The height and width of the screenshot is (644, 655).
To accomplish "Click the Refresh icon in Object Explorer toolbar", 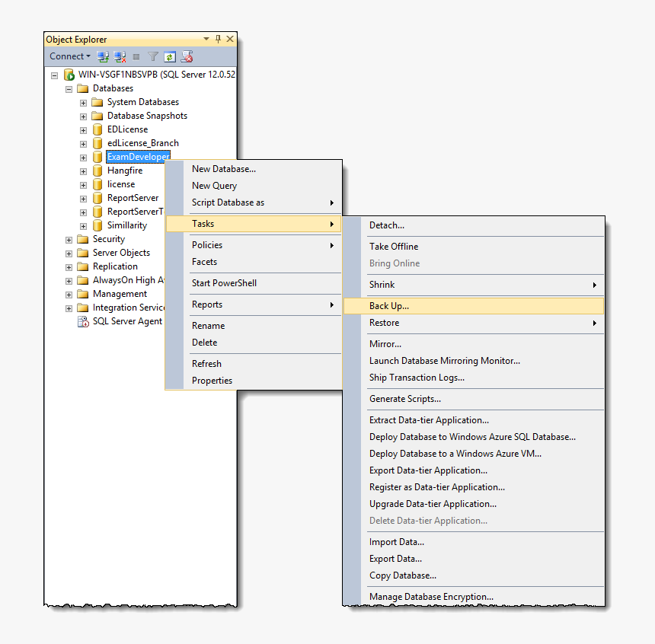I will [169, 56].
